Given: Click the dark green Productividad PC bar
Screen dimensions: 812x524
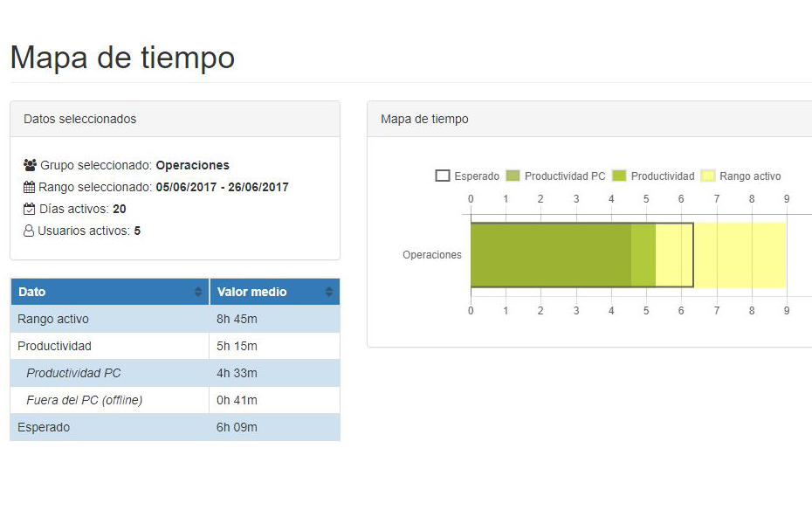Looking at the screenshot, I should click(x=550, y=255).
